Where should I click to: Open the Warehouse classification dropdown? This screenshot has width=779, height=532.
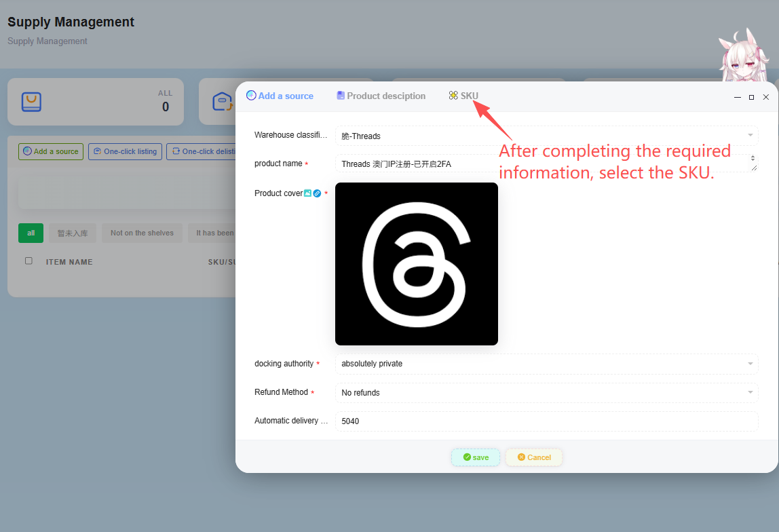(546, 136)
